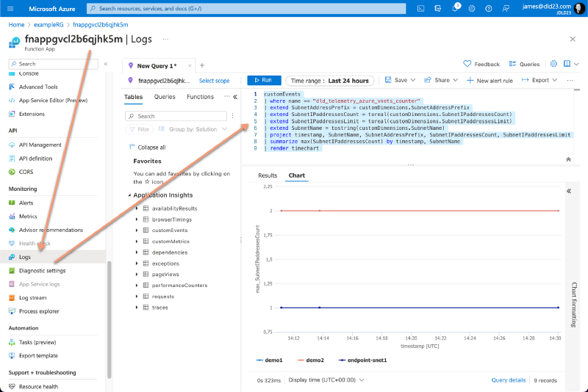Create a New alert rule
This screenshot has height=392, width=588.
[490, 81]
